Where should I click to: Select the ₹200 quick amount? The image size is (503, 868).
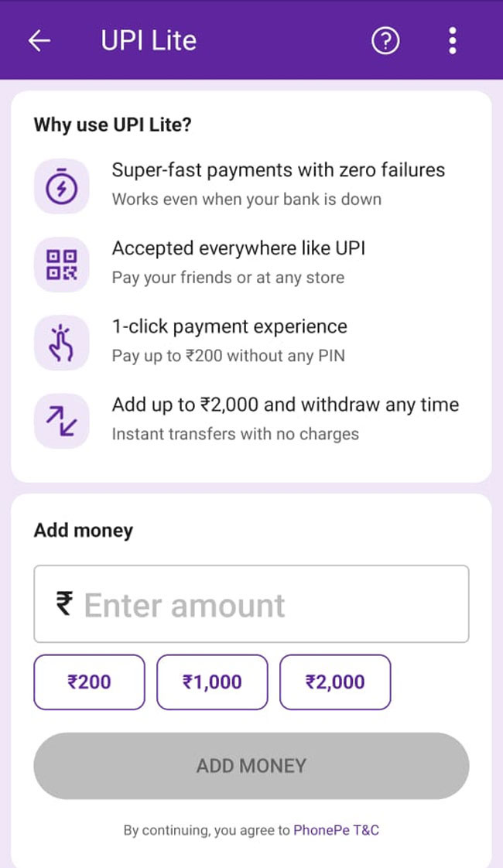pos(89,682)
